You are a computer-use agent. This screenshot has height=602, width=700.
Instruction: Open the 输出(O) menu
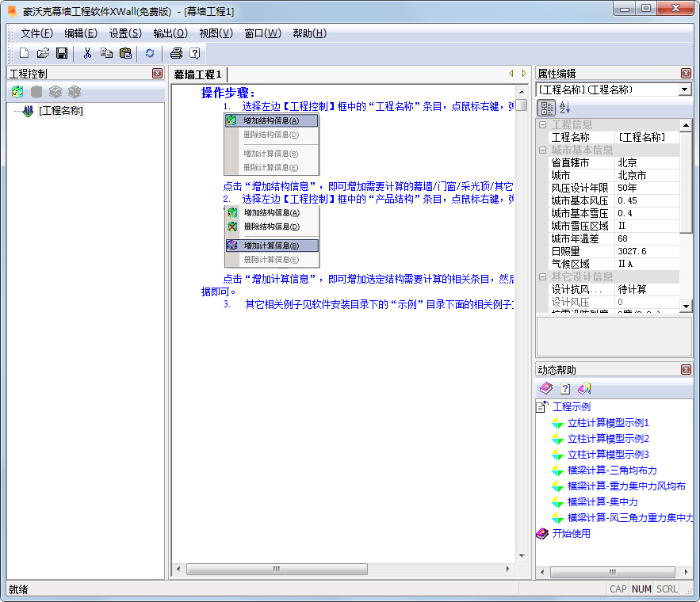[170, 33]
